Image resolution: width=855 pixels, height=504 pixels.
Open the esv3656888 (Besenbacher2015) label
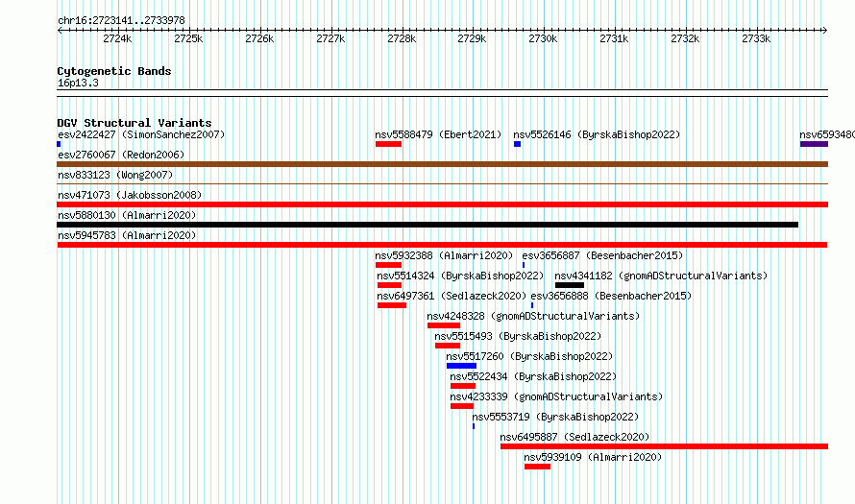pos(611,296)
